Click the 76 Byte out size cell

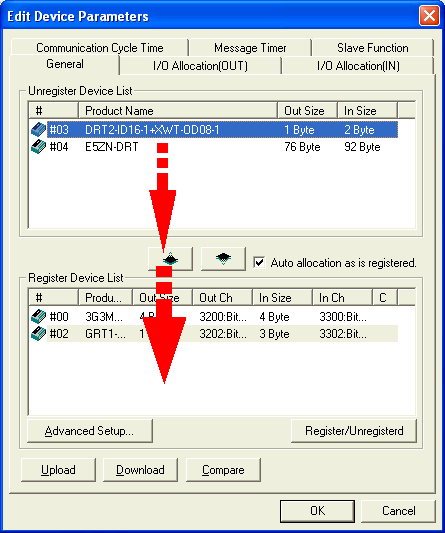click(302, 147)
